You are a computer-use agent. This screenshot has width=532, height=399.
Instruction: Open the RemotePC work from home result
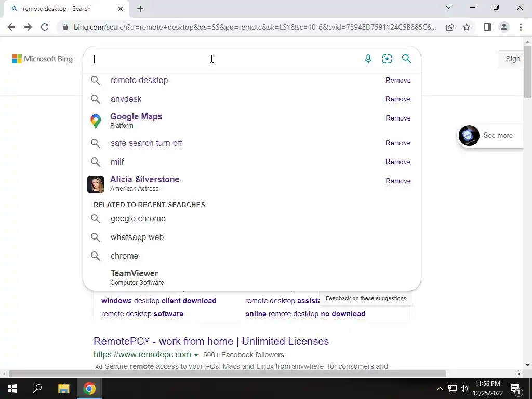click(x=211, y=341)
